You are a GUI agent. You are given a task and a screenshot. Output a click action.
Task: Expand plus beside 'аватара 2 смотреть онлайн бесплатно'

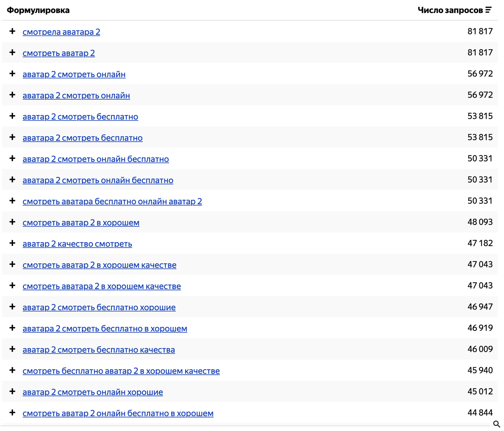(x=12, y=180)
